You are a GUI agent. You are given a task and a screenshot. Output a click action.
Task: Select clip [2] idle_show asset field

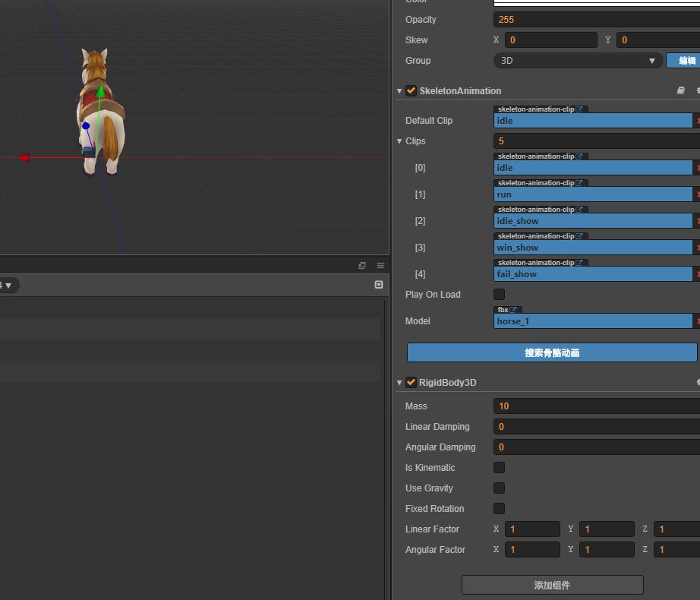click(x=593, y=221)
